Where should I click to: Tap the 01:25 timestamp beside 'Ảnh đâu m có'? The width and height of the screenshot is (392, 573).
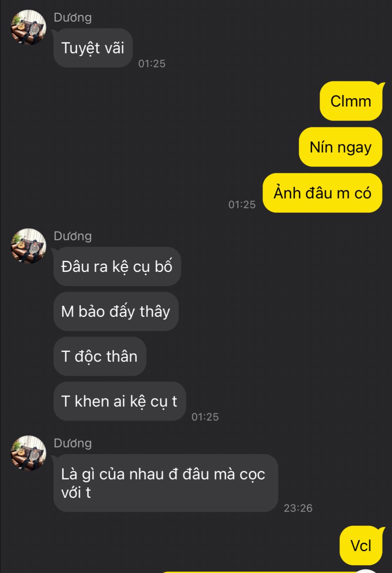(242, 204)
